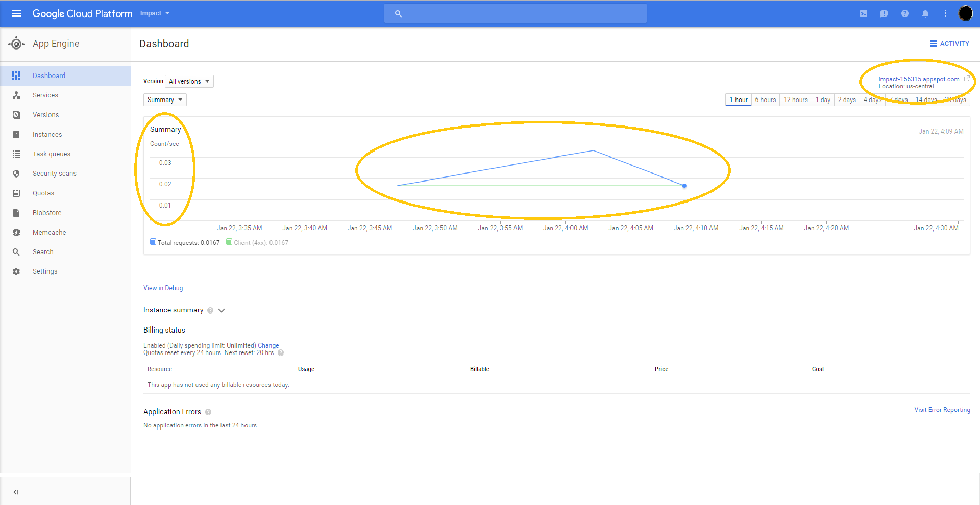Open Blobstore in the sidebar

coord(65,213)
